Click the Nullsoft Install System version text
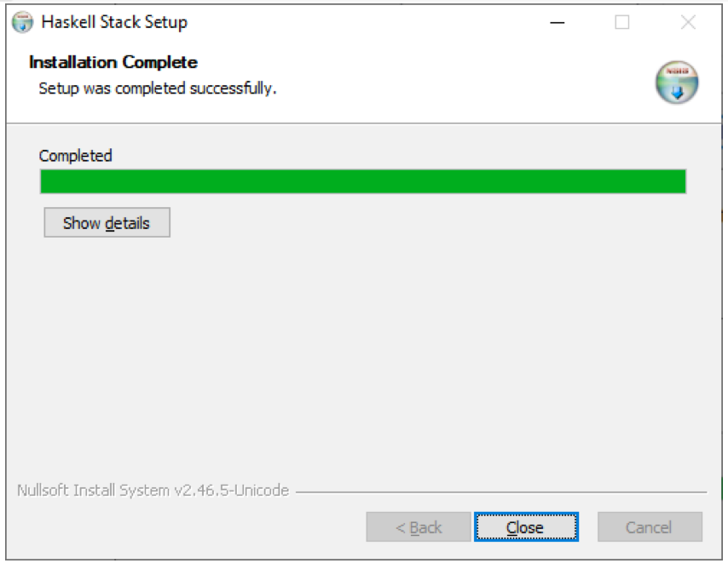 [x=153, y=490]
